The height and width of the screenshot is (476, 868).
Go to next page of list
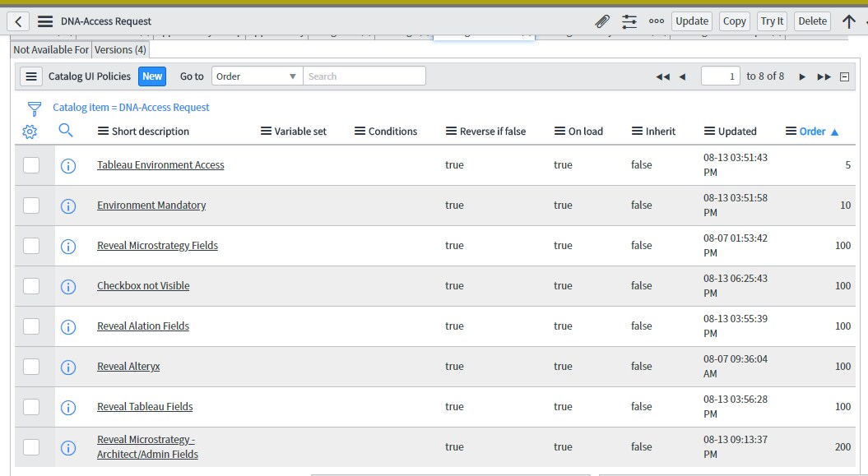point(802,76)
